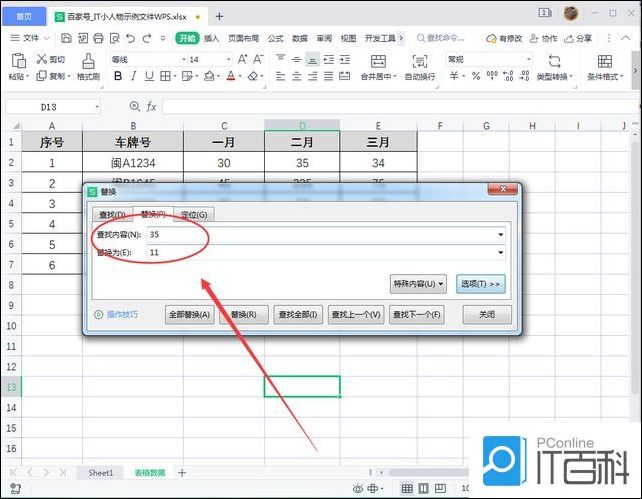
Task: Click the zoom magnifier beside fx
Action: tap(134, 106)
